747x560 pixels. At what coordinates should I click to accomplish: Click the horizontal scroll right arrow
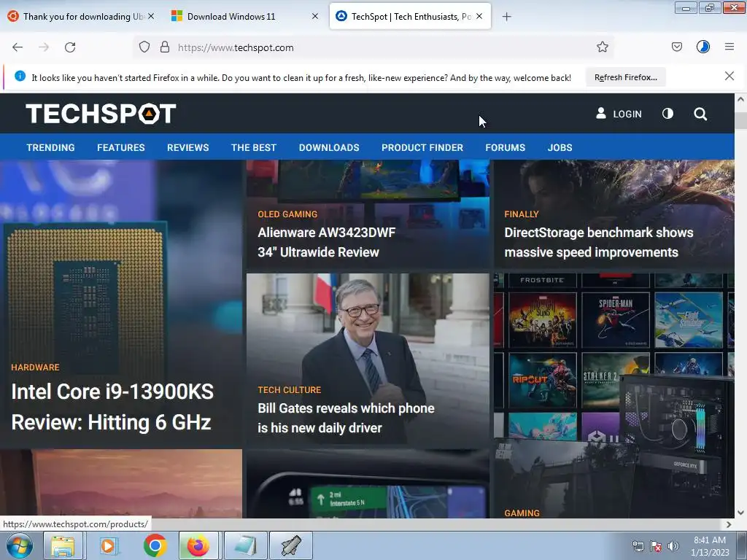[x=729, y=524]
